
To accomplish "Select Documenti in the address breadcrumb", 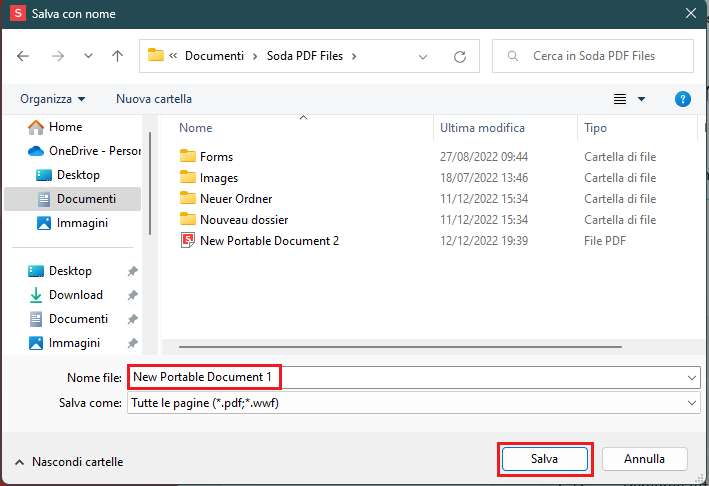I will coord(214,56).
